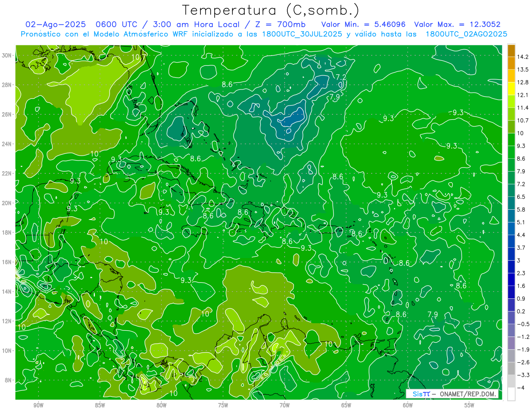Click the '0.2' value on the color legend
The image size is (532, 411).
[x=521, y=311]
